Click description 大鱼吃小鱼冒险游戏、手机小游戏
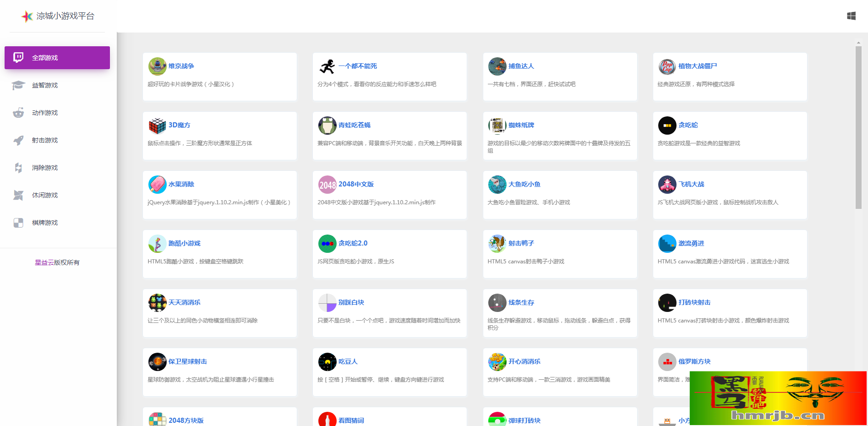 [x=529, y=202]
